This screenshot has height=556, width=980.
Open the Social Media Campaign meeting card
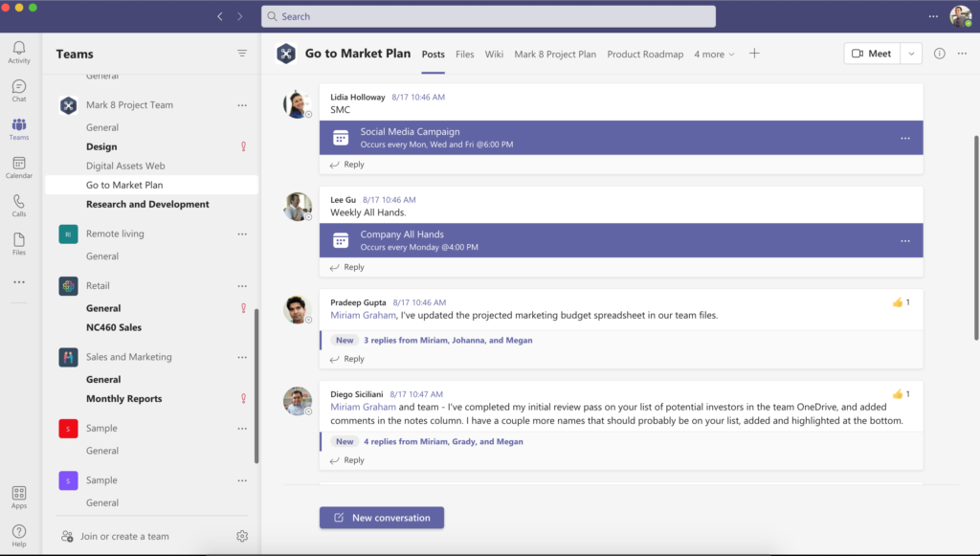point(621,138)
